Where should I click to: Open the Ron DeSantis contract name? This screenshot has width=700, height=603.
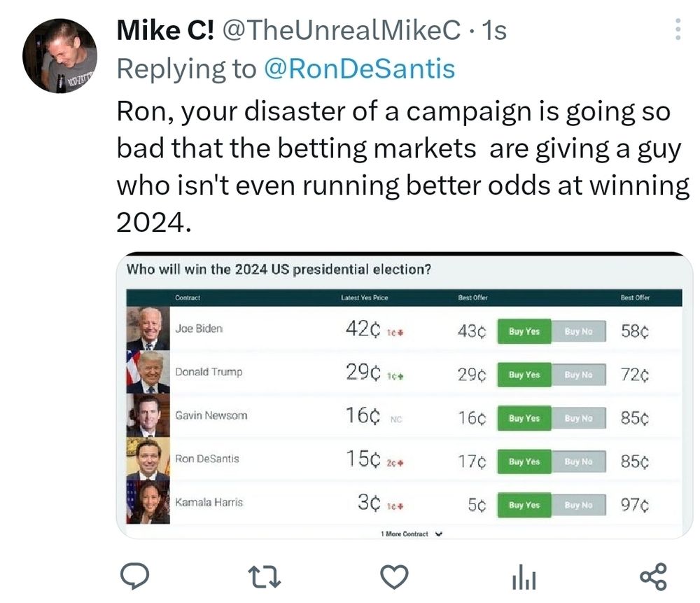point(207,459)
